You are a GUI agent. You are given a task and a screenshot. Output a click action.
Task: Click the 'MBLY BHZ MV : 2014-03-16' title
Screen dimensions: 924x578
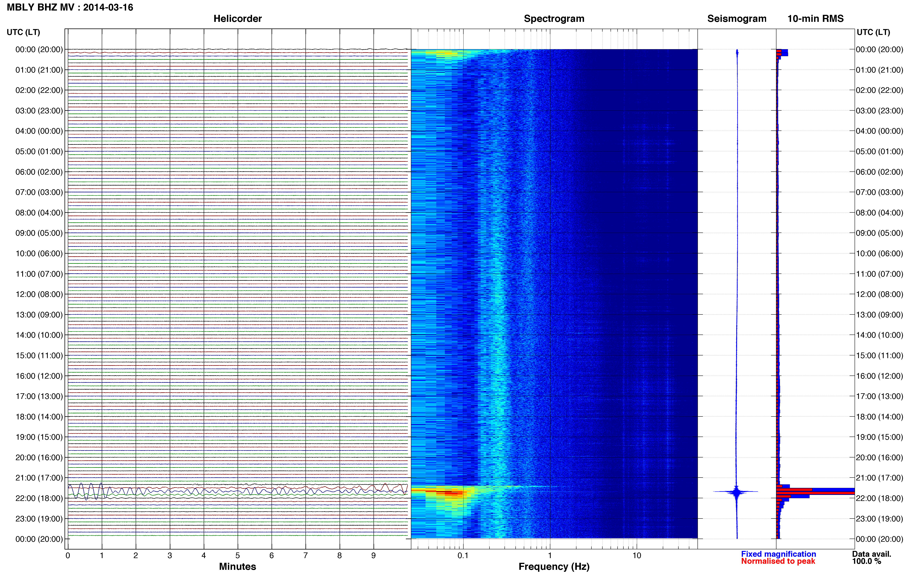pos(70,7)
